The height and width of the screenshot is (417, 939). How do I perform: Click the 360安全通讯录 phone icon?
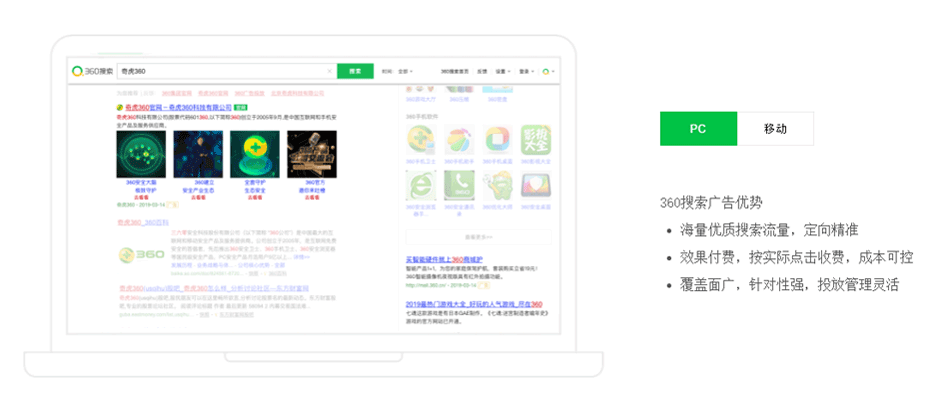point(459,186)
